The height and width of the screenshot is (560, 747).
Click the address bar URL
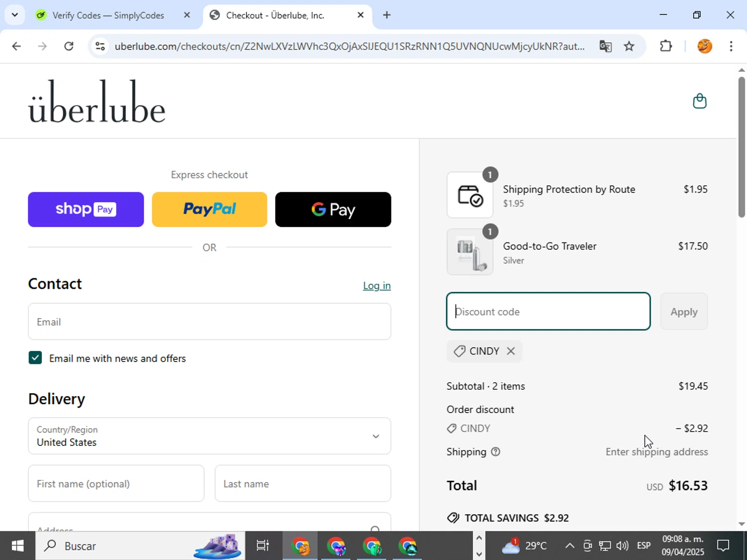pyautogui.click(x=349, y=46)
